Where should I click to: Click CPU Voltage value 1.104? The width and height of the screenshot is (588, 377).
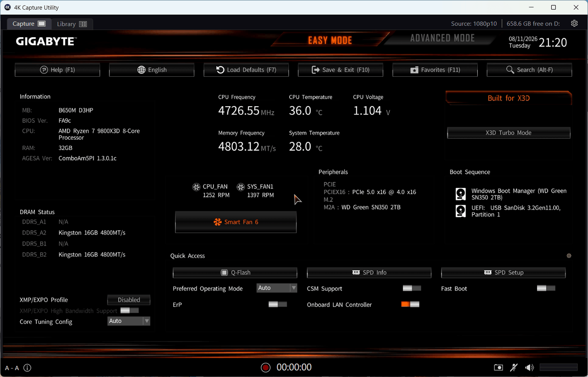click(367, 111)
